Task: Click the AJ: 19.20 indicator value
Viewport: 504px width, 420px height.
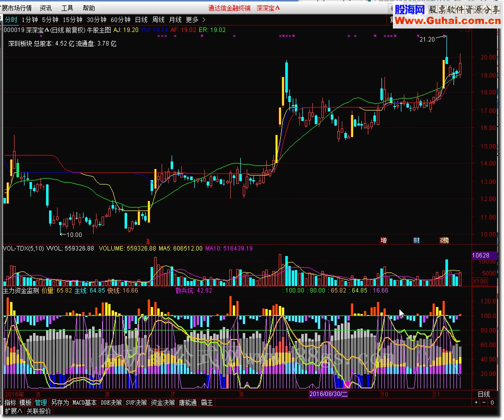Action: 126,30
